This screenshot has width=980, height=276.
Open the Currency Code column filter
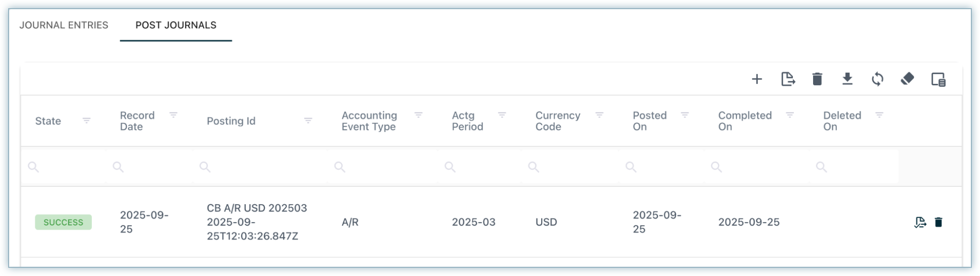point(599,115)
